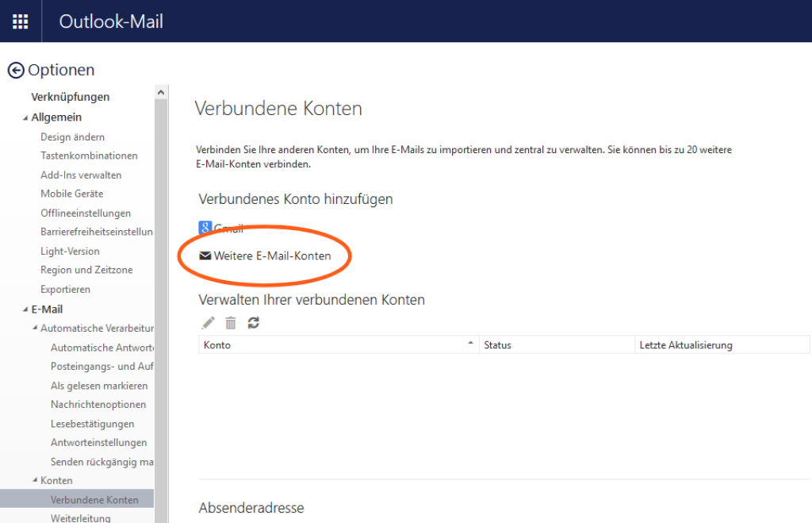The height and width of the screenshot is (523, 812).
Task: Open Als gelesen markieren settings
Action: 99,386
